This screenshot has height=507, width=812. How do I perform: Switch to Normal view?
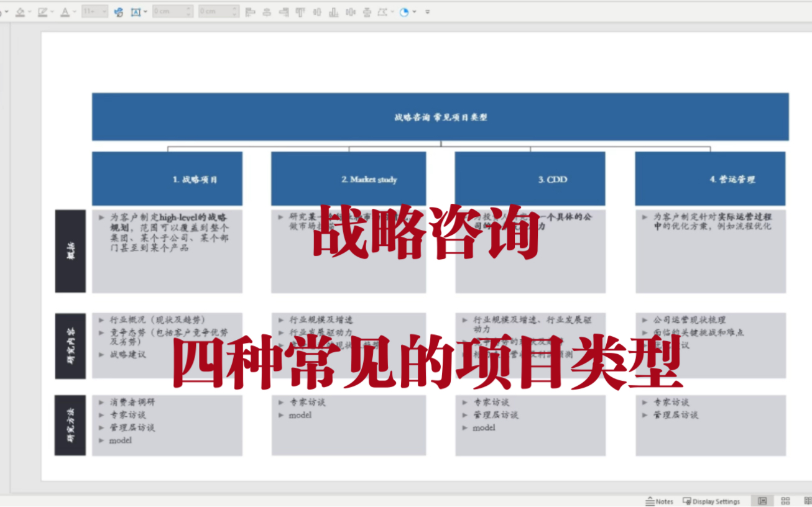click(x=762, y=501)
